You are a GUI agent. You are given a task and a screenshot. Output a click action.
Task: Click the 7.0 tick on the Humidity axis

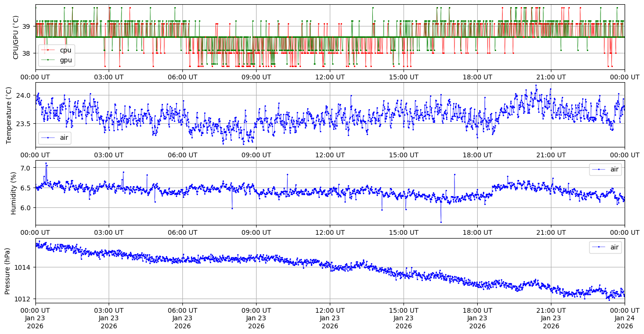26,168
